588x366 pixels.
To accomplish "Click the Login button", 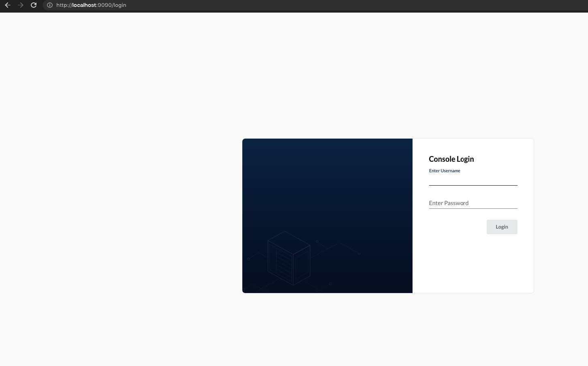I will click(502, 227).
